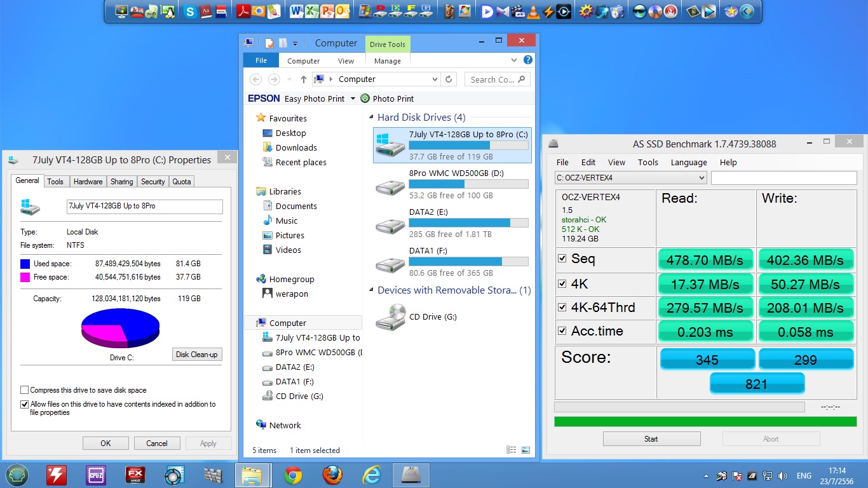Click the empty text field beside drive selector
The width and height of the screenshot is (868, 488).
point(783,178)
